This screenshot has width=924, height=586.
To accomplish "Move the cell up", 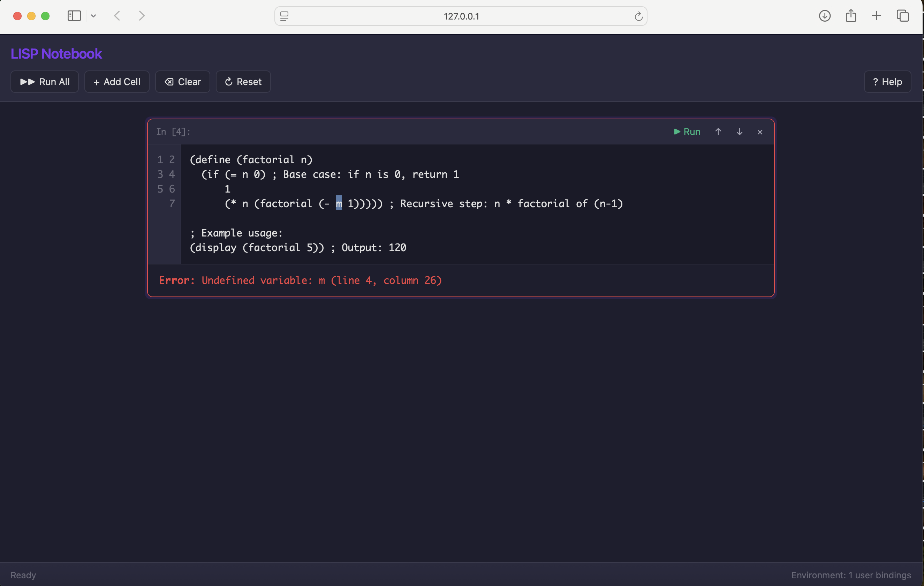I will tap(718, 132).
